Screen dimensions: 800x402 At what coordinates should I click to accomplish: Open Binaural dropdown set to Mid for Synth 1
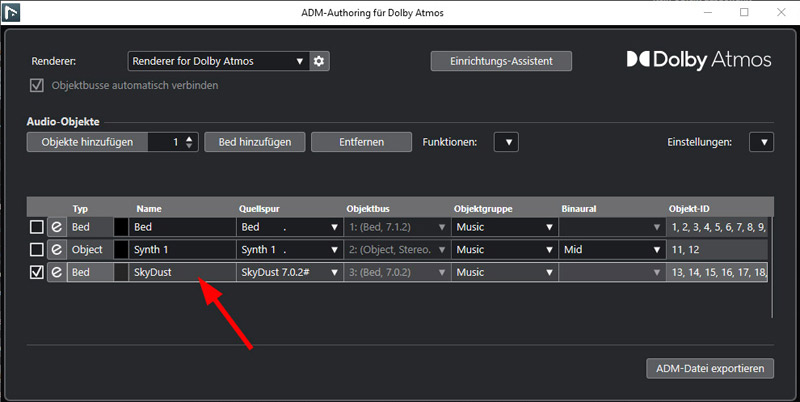click(x=608, y=250)
